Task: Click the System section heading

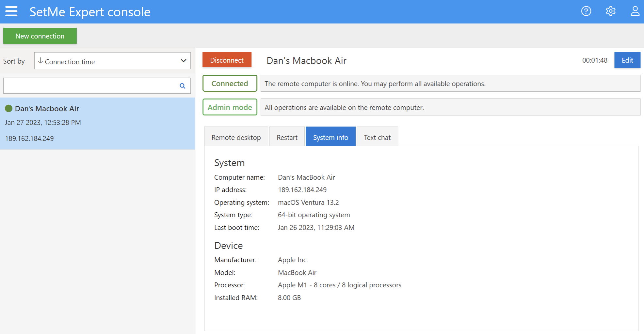Action: tap(229, 163)
